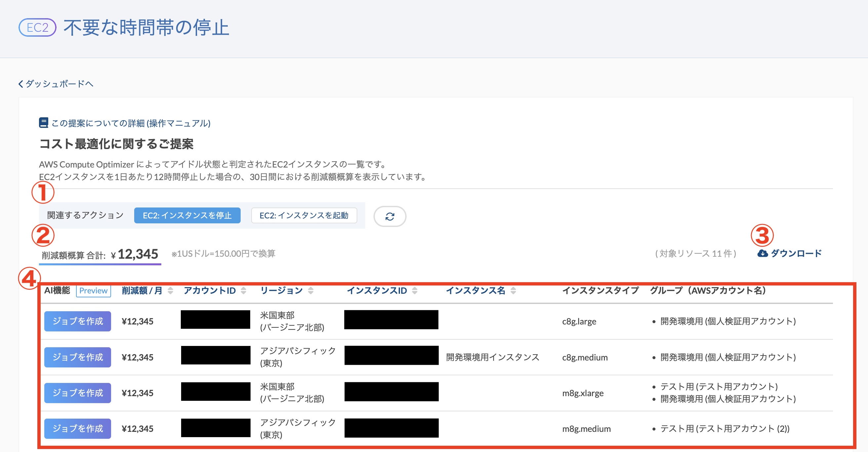The width and height of the screenshot is (868, 452).
Task: Click テスト用 (テスト用アカウント (2)) group entry
Action: [725, 429]
